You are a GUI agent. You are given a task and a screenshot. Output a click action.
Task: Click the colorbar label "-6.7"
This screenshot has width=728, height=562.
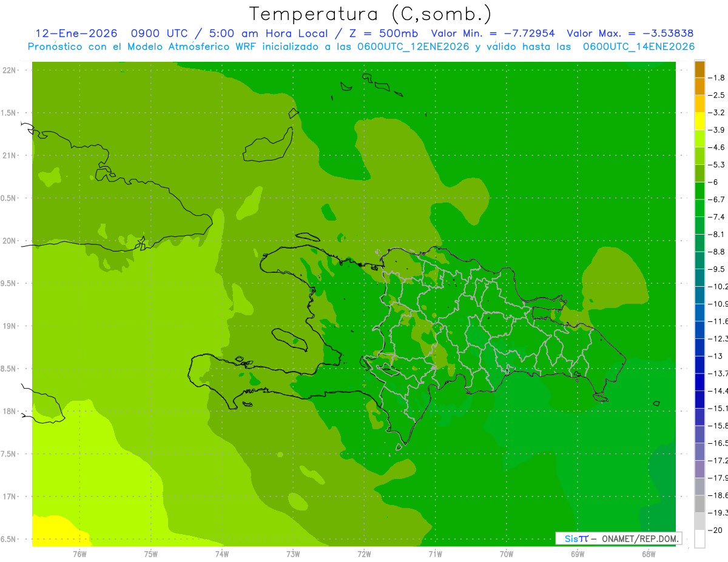(x=717, y=199)
